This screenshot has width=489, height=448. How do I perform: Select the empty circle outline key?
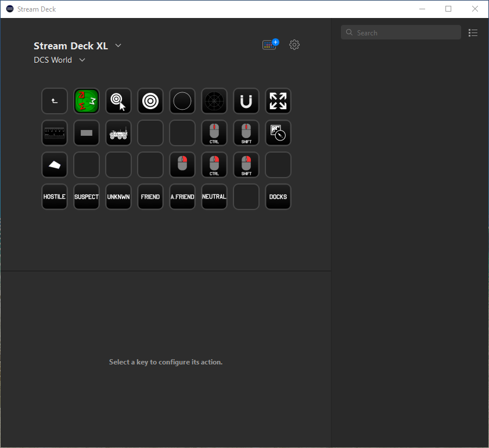(x=182, y=101)
